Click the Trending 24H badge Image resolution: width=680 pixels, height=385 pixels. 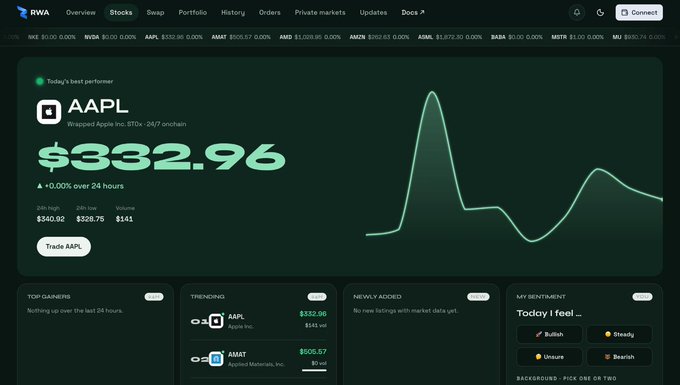click(317, 297)
